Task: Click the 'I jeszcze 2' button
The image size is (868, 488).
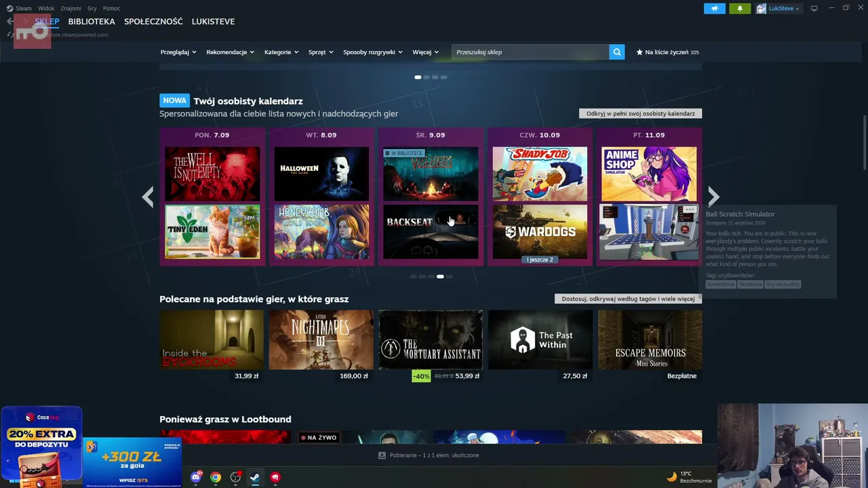Action: pos(540,260)
